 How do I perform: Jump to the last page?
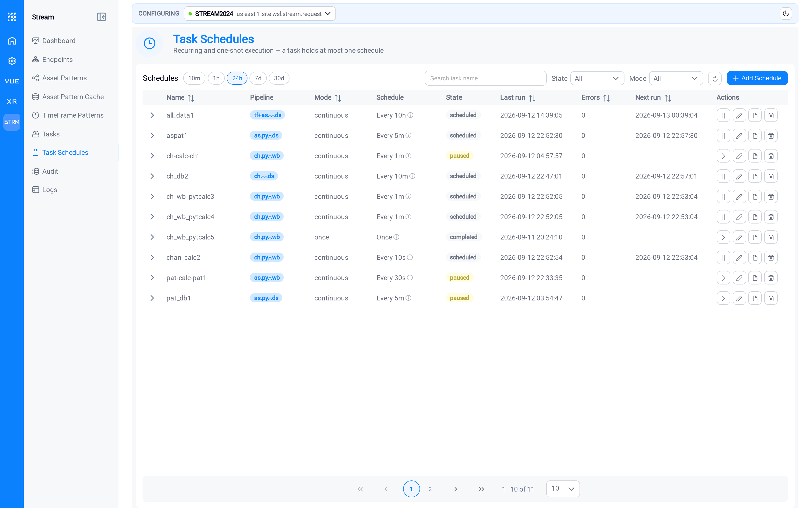pos(481,489)
